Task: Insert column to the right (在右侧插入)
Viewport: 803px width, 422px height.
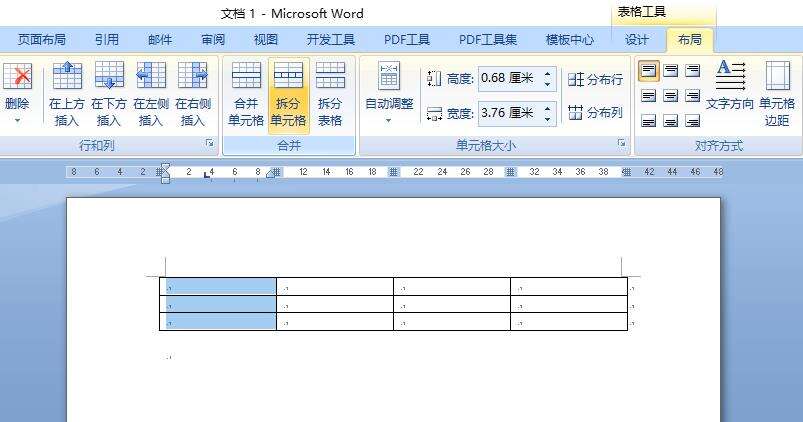Action: point(193,93)
